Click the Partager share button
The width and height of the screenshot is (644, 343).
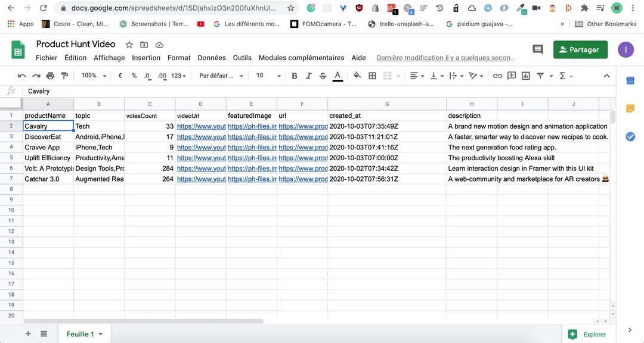click(580, 49)
